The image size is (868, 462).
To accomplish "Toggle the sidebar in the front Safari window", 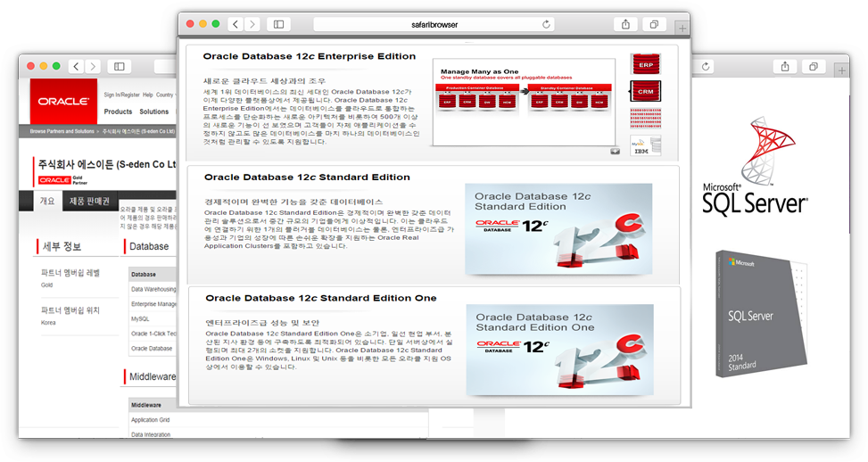I will click(x=279, y=24).
